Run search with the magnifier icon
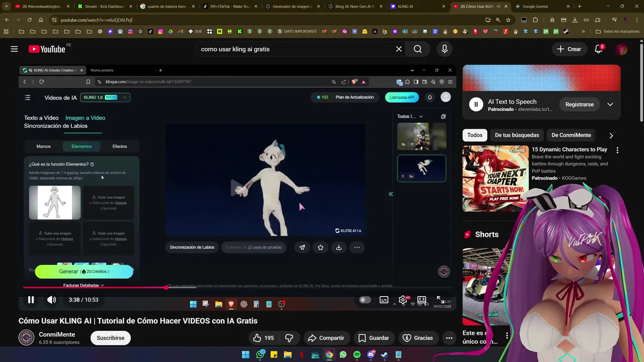This screenshot has width=644, height=362. point(418,49)
